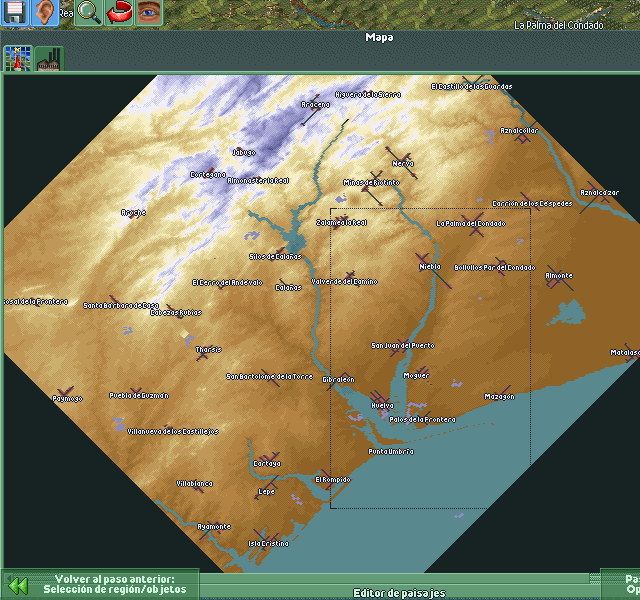Click the floppy disk save/load icon
The image size is (640, 600).
tap(14, 12)
